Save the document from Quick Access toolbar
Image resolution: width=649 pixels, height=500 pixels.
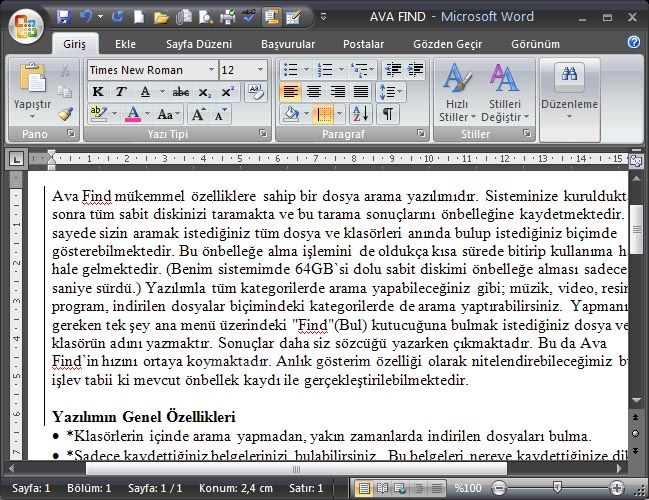click(64, 17)
